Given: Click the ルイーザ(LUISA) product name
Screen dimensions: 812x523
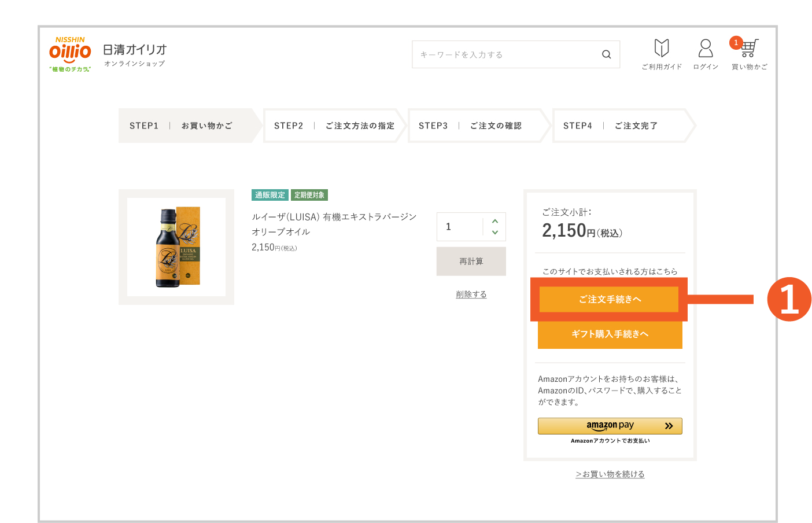Looking at the screenshot, I should coord(334,224).
